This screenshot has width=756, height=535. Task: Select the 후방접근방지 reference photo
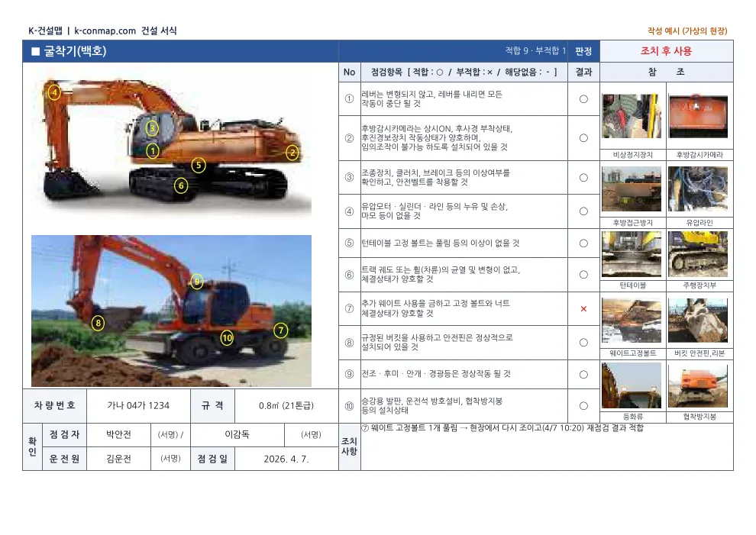(x=632, y=189)
